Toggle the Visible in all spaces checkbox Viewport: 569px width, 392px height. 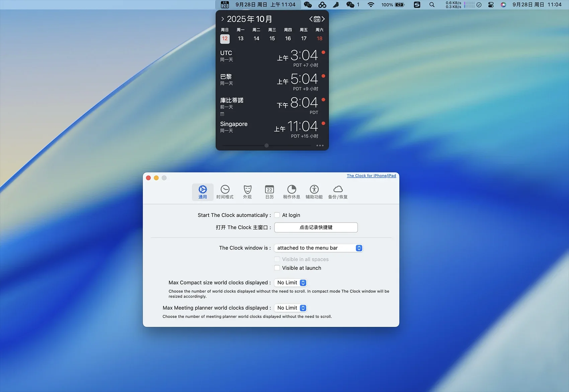pos(277,259)
